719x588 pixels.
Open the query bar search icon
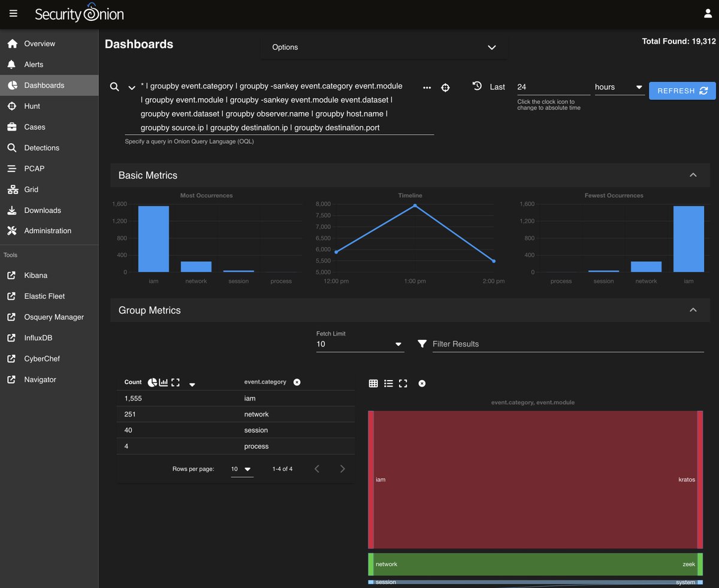coord(114,87)
